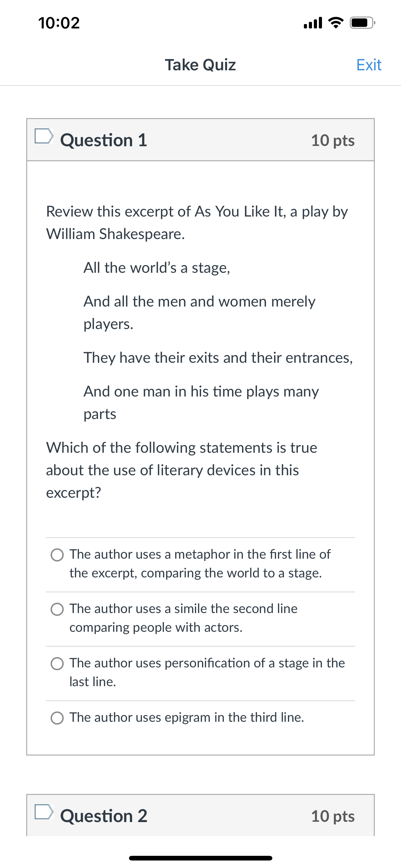Image resolution: width=401 pixels, height=868 pixels.
Task: Tap the home indicator bar
Action: (200, 858)
